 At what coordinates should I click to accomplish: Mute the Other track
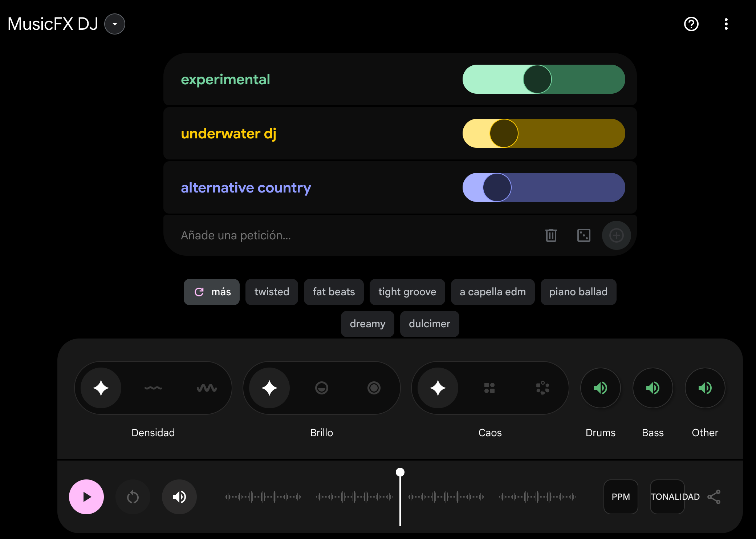click(705, 388)
